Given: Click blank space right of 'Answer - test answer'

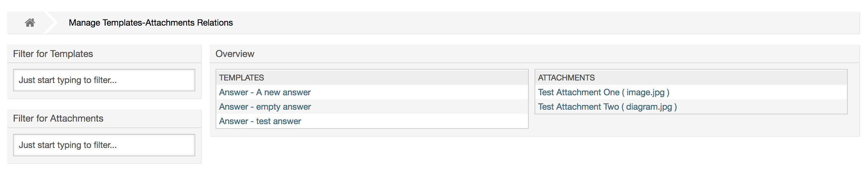Looking at the screenshot, I should (416, 121).
